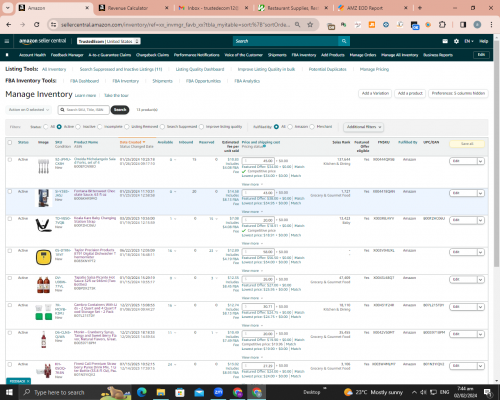Expand View more under Oneida forks pricing
The image size is (500, 400).
click(252, 184)
